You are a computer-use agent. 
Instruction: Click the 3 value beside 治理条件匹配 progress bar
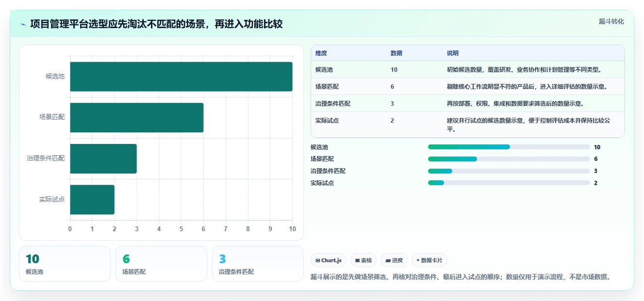595,171
